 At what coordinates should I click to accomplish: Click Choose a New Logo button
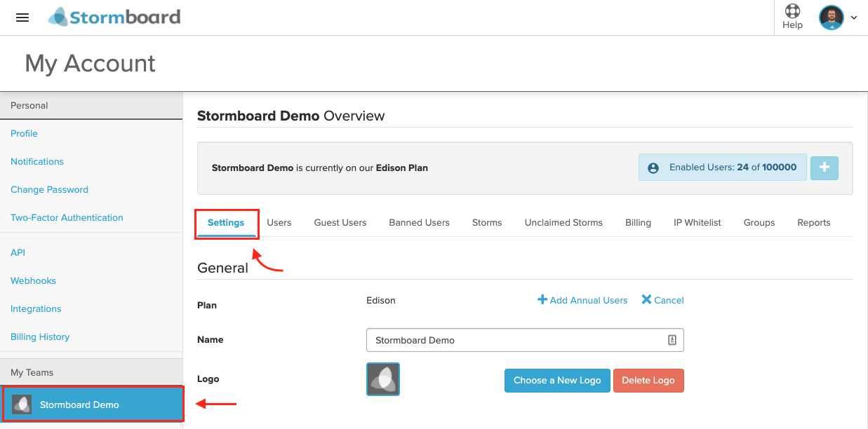[x=557, y=381]
